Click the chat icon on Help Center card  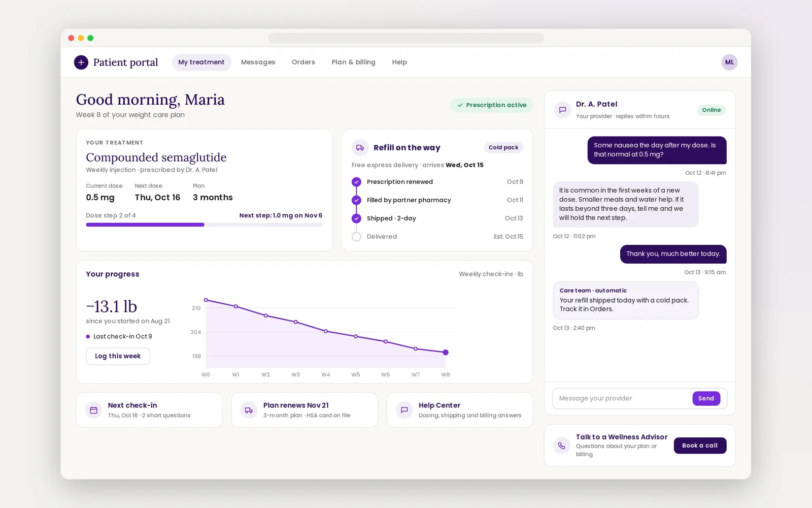[404, 410]
